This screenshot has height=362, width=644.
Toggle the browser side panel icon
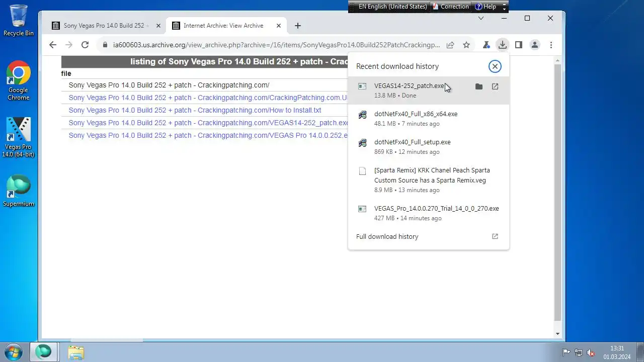point(518,45)
